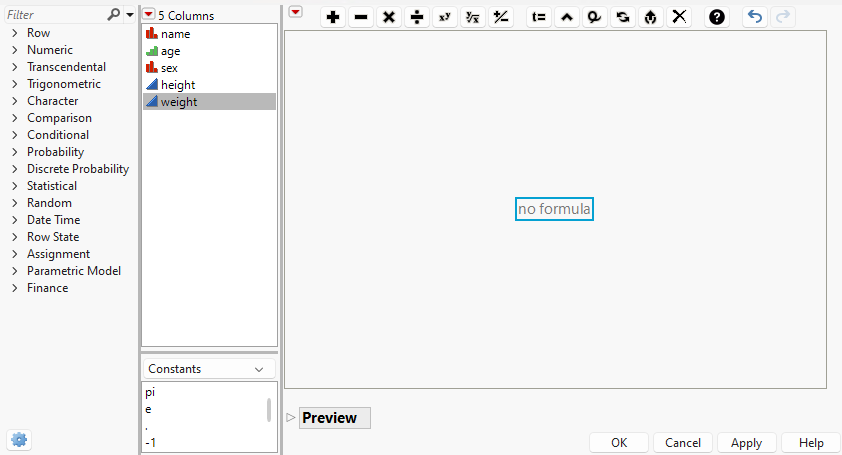Click the Cancel button

[x=683, y=443]
